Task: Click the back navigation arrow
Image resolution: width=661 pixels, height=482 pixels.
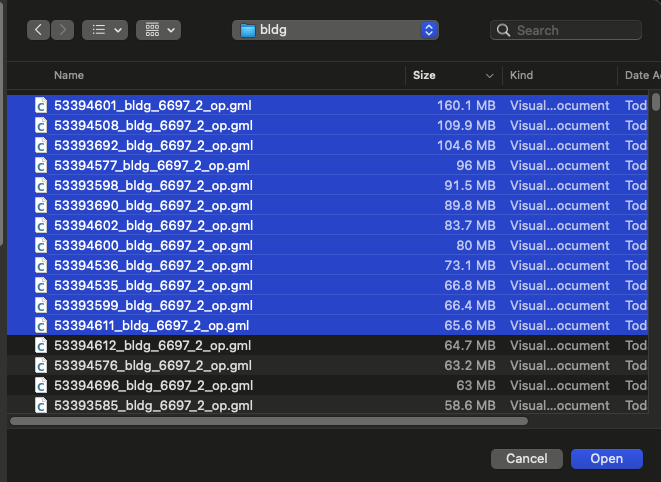Action: tap(39, 30)
